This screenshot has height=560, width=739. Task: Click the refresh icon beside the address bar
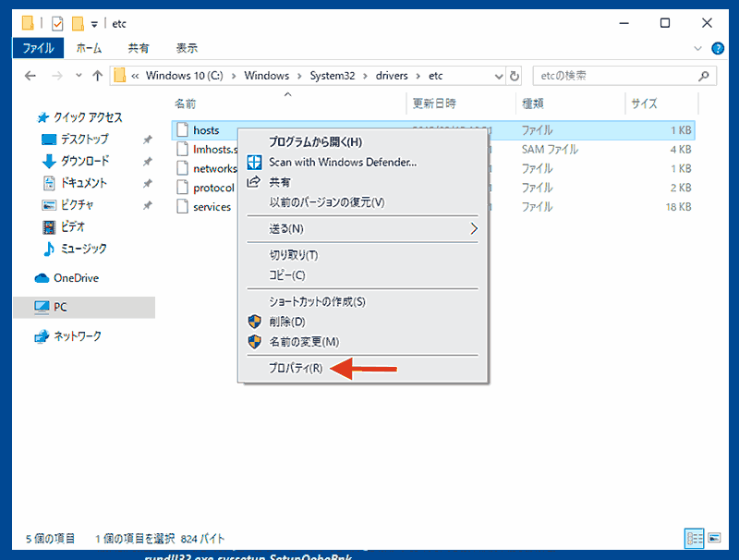tap(515, 75)
